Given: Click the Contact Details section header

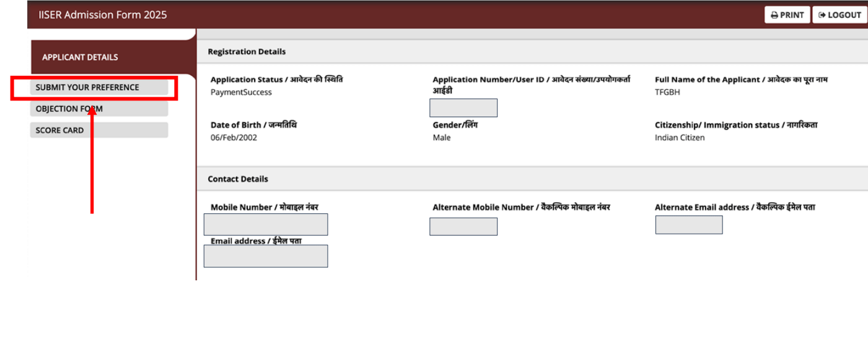Looking at the screenshot, I should coord(532,179).
